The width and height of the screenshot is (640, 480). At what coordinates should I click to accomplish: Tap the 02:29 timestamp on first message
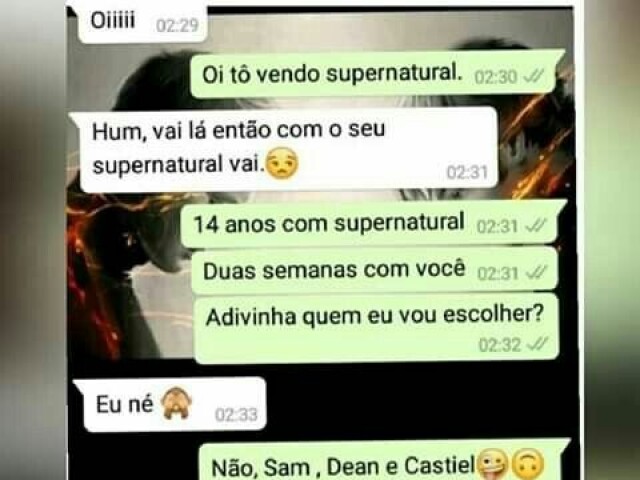tap(177, 26)
